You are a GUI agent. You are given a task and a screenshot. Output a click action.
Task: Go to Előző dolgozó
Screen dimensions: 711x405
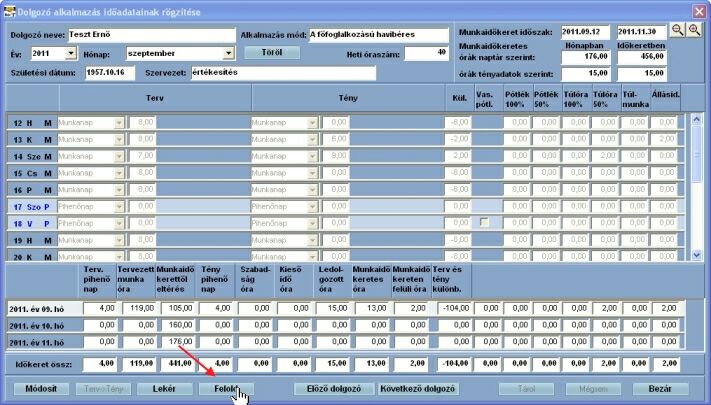(334, 389)
